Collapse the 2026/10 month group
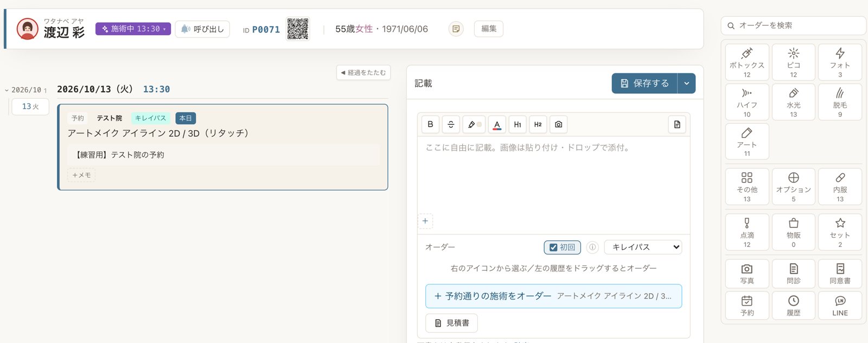The image size is (868, 343). (x=26, y=90)
